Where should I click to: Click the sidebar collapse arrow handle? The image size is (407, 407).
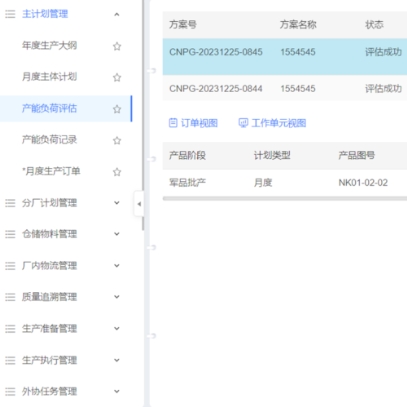click(x=139, y=204)
